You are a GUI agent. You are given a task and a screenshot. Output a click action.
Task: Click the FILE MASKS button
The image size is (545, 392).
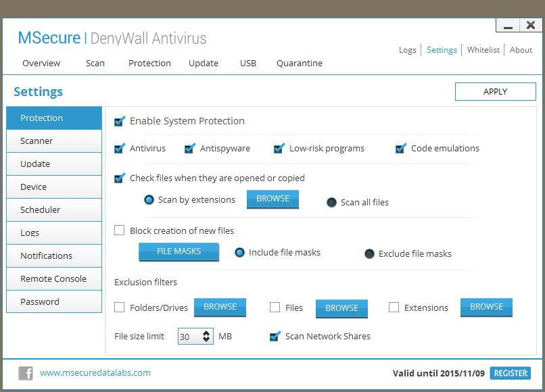click(179, 251)
